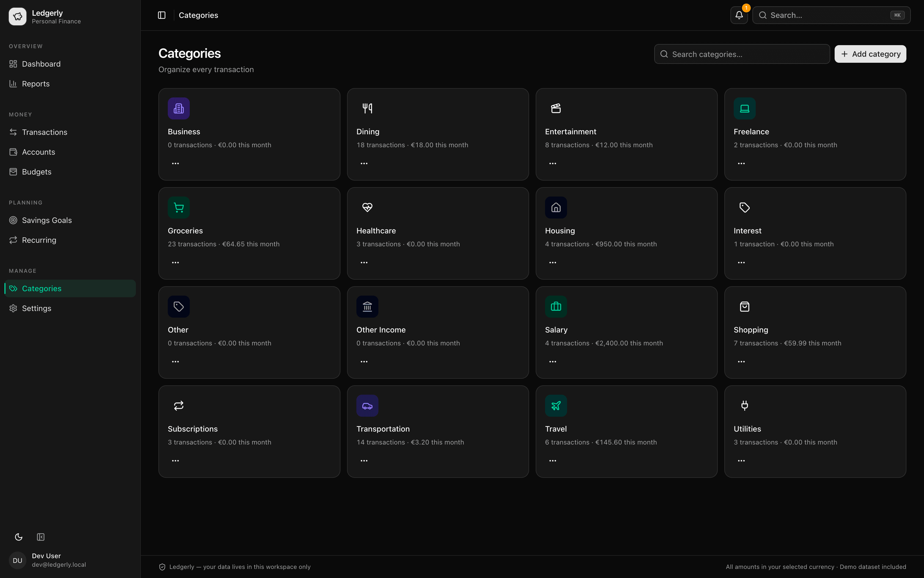Click the Groceries category title

(x=185, y=231)
